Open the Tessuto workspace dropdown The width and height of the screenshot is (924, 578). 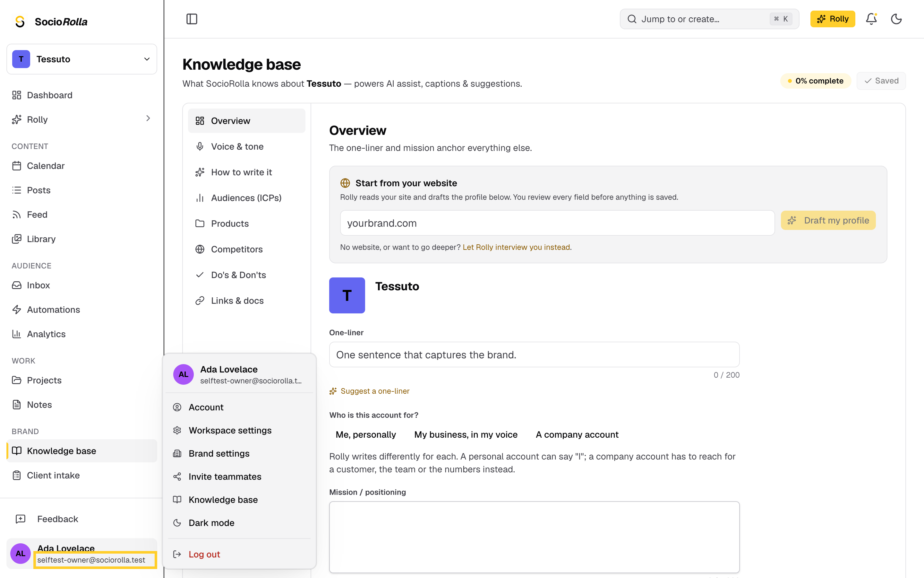82,59
